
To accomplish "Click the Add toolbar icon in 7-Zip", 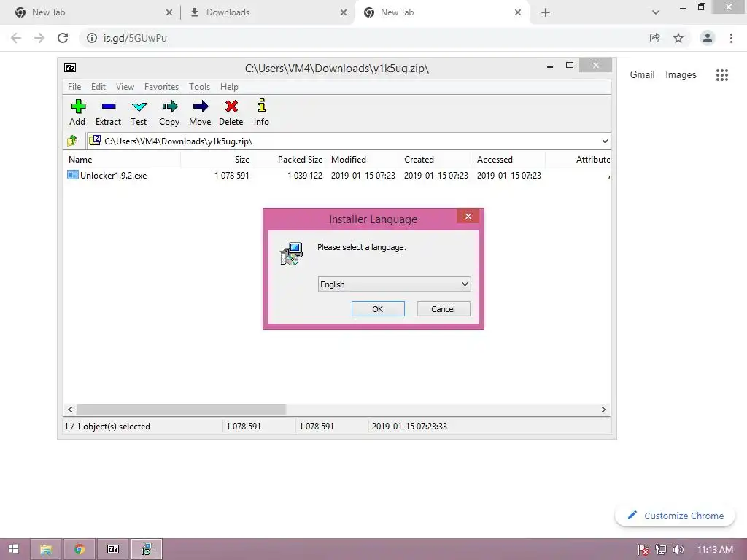I will 77,106.
